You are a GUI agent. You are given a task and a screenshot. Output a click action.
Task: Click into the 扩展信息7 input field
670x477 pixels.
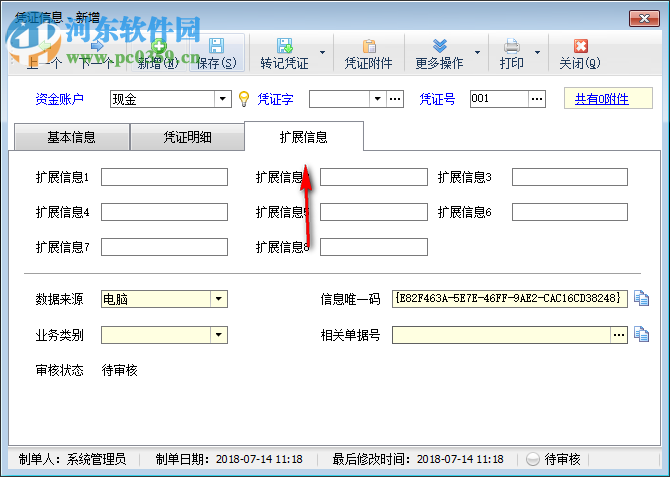(164, 247)
